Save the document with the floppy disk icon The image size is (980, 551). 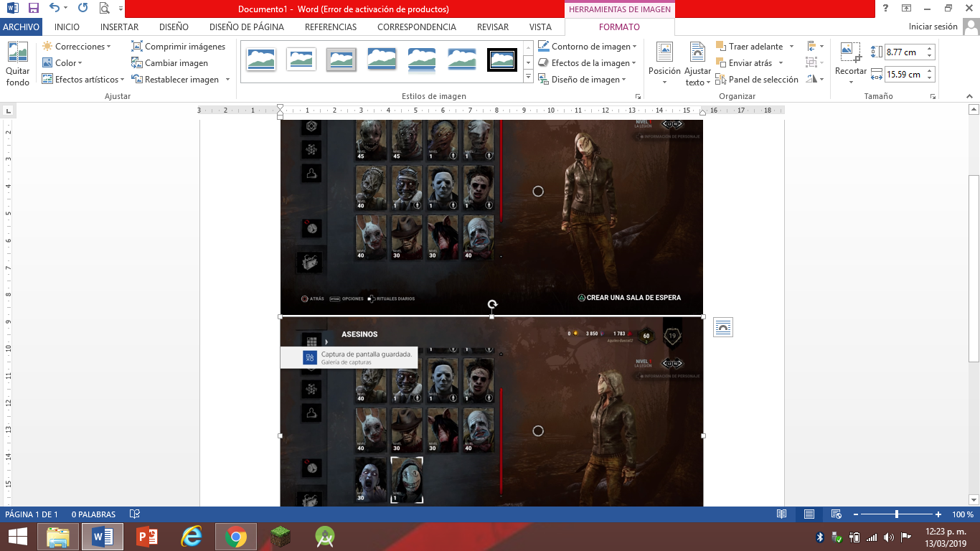[34, 9]
